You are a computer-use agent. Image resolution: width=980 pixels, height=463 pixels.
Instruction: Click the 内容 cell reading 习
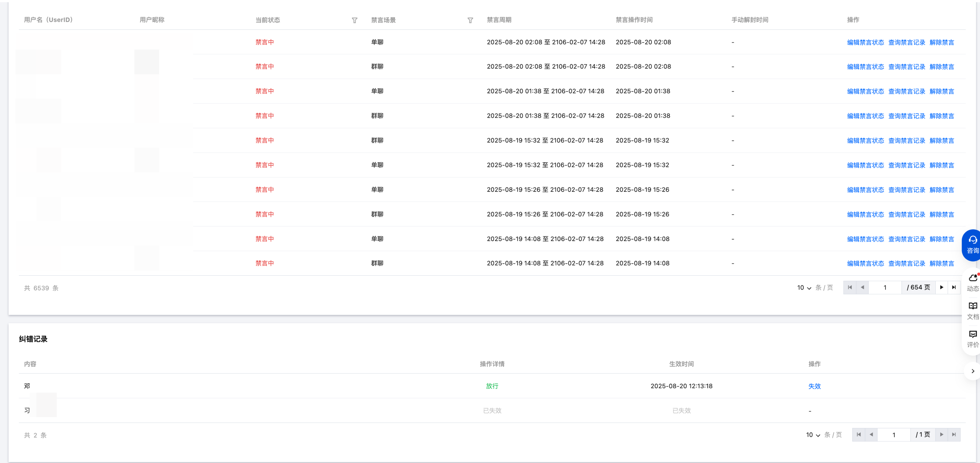[27, 410]
